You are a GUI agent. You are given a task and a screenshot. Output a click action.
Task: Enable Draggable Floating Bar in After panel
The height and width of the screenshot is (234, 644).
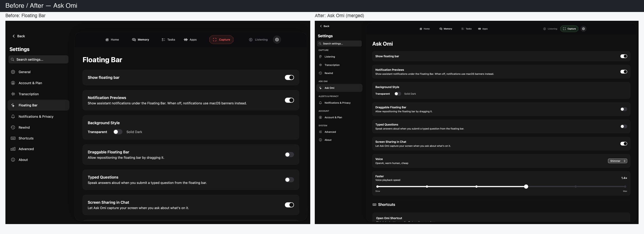tap(623, 109)
